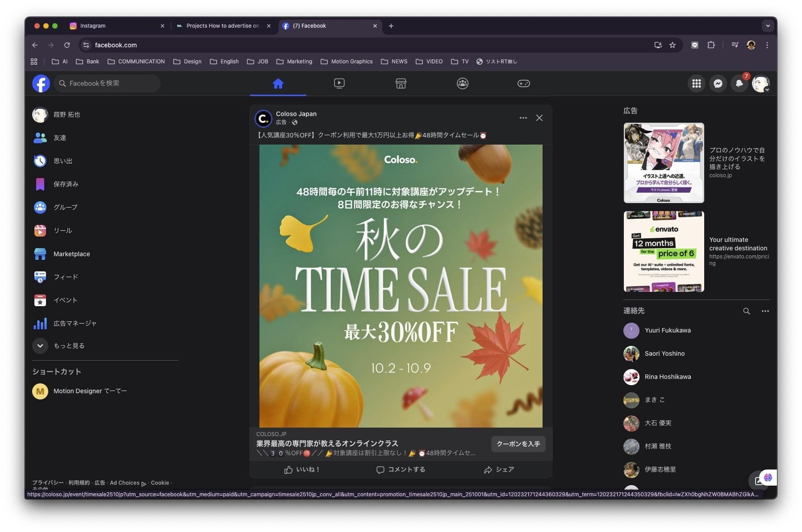Open Marketplace in the left sidebar
The height and width of the screenshot is (532, 802).
tap(105, 254)
